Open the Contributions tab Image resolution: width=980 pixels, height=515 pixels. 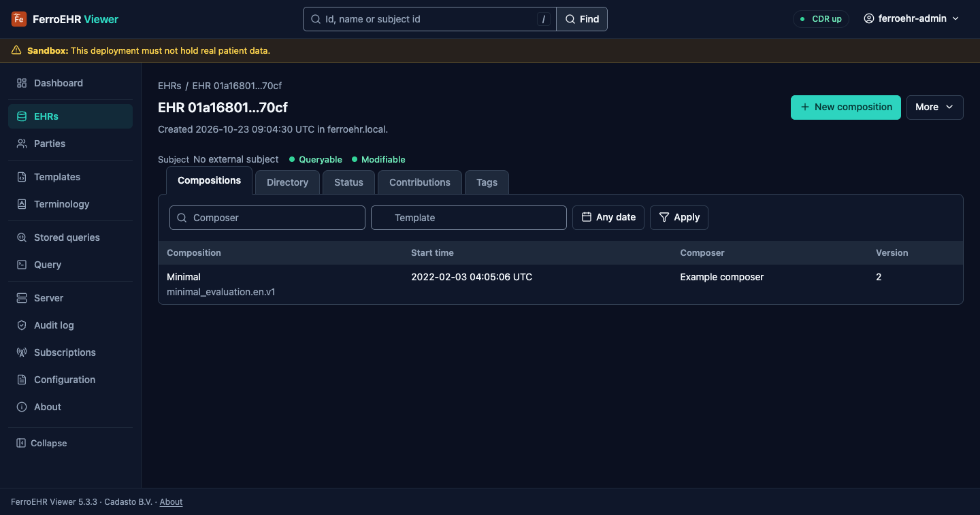point(420,182)
